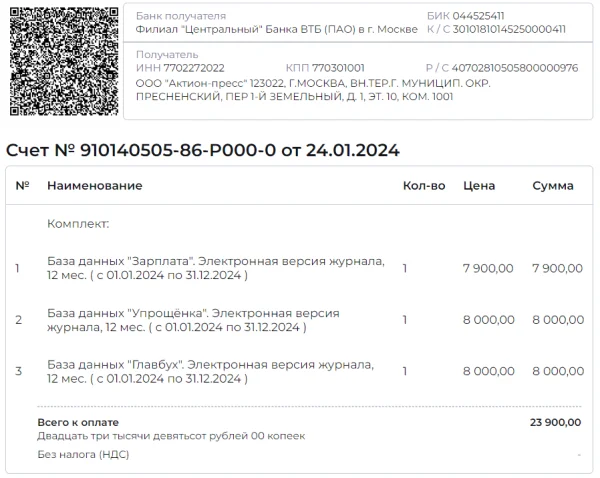Viewport: 600px width, 478px height.
Task: Click the "Всего к оплате" label
Action: (x=78, y=423)
